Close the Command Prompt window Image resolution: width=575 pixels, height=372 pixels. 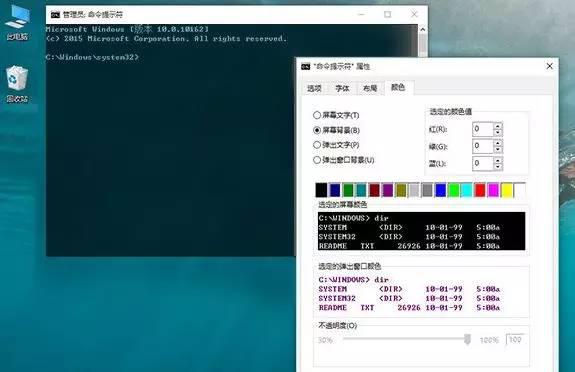414,14
